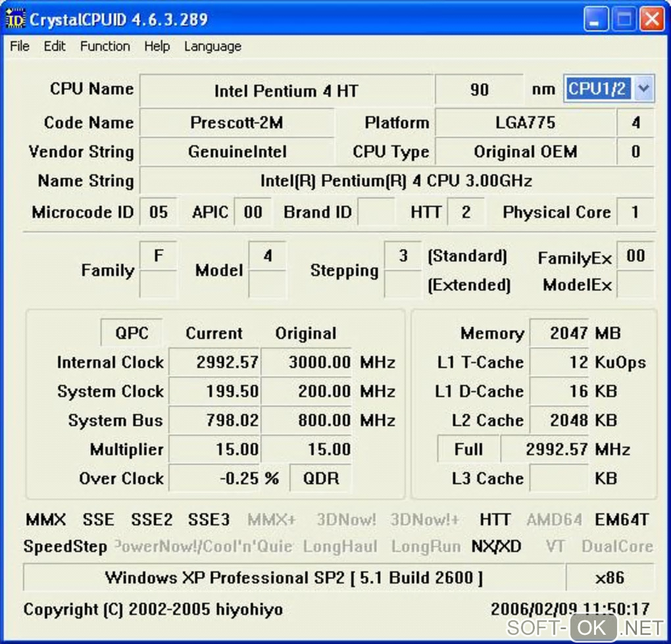Click the Model standard value 4
Image resolution: width=671 pixels, height=644 pixels.
pos(268,256)
